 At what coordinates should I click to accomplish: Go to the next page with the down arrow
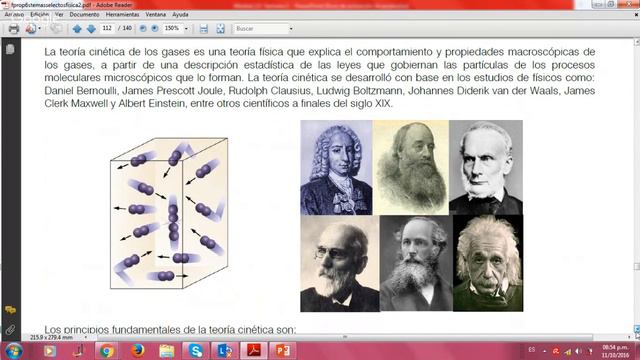tap(91, 29)
